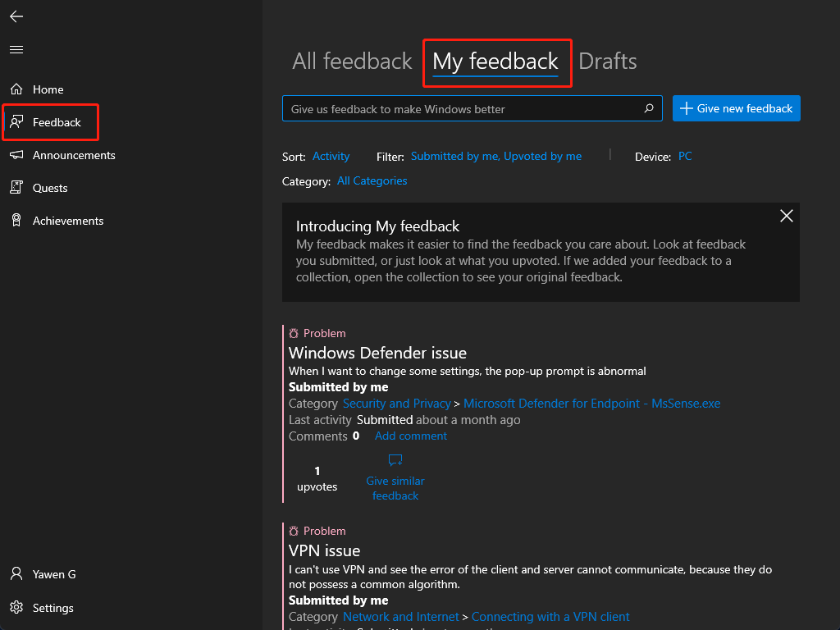The width and height of the screenshot is (840, 630).
Task: Click Give new feedback button
Action: [x=736, y=108]
